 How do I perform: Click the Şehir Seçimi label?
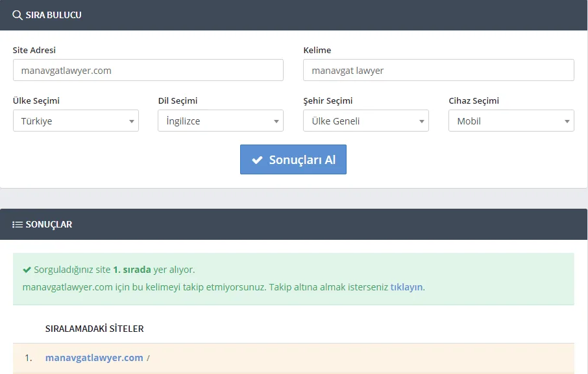pos(328,100)
